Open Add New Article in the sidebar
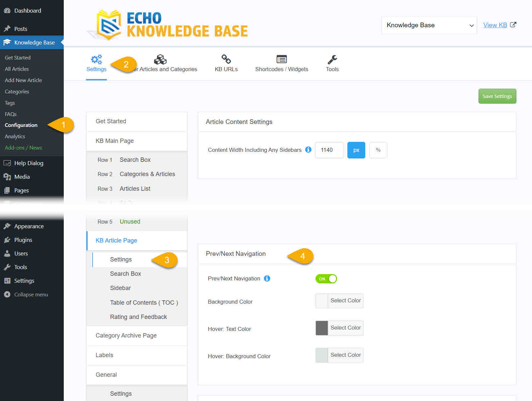This screenshot has height=401, width=532. 23,80
